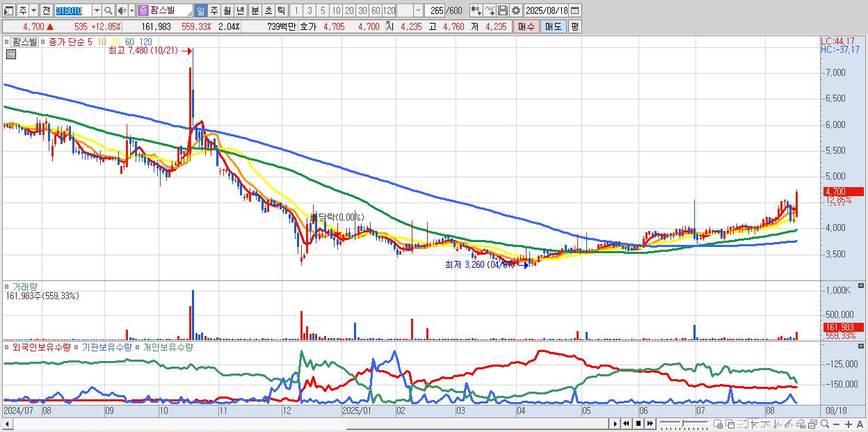Click the 기관보유수량 indicator label
Screen dimensions: 868x432
point(106,346)
